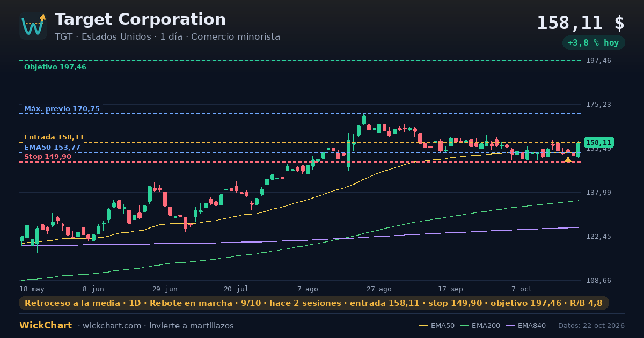Click the 'Entrada 158,11' level label
This screenshot has width=644, height=338.
(x=54, y=137)
